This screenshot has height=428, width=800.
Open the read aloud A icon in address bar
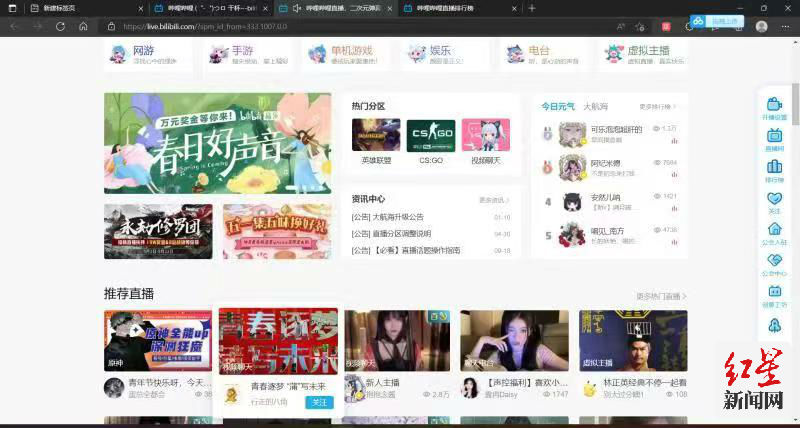click(620, 27)
